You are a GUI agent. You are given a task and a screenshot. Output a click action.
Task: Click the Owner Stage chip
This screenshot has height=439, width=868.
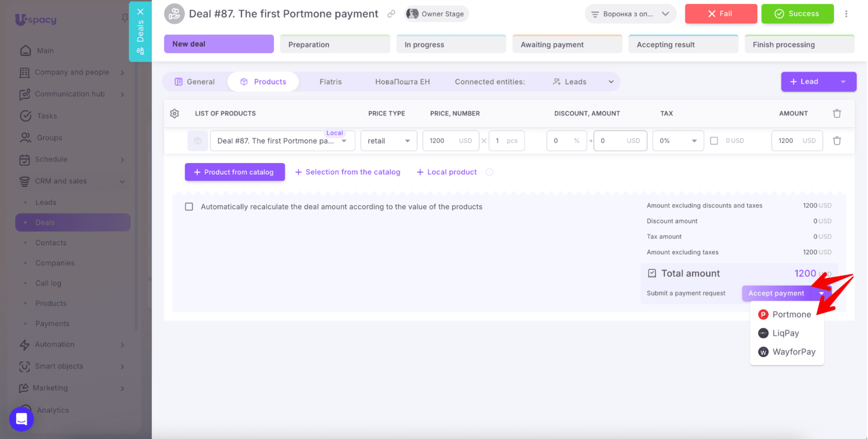tap(436, 14)
